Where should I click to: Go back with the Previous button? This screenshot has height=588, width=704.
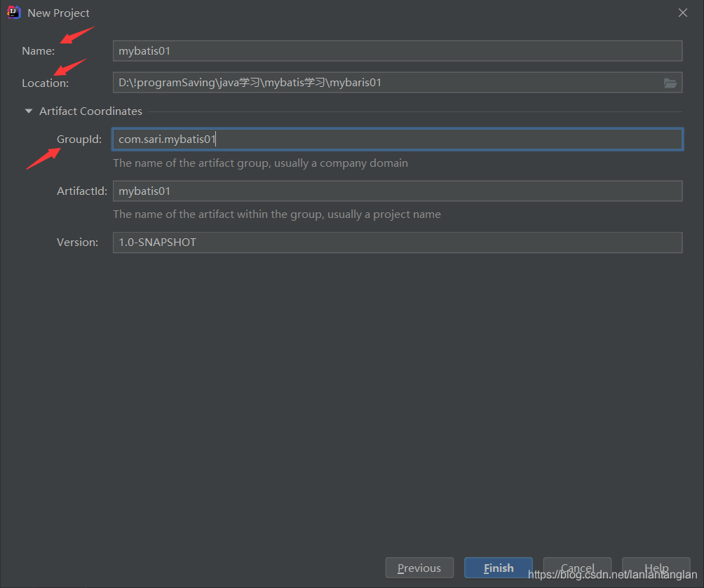click(419, 568)
